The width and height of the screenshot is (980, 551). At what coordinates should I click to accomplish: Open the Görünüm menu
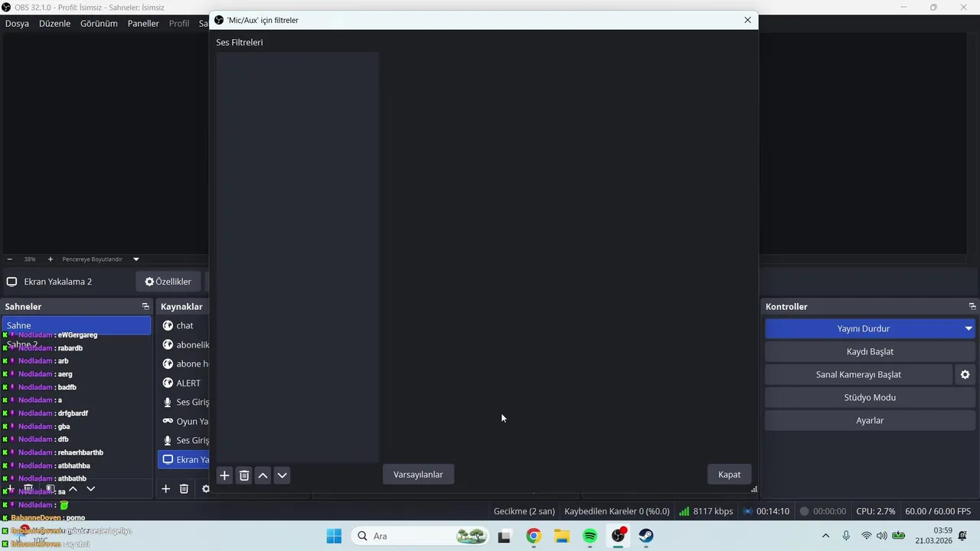pyautogui.click(x=100, y=24)
